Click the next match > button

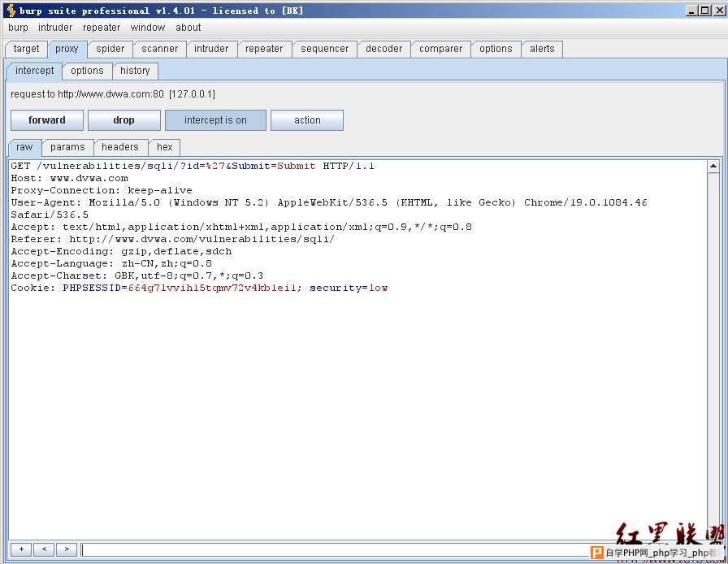tap(67, 549)
